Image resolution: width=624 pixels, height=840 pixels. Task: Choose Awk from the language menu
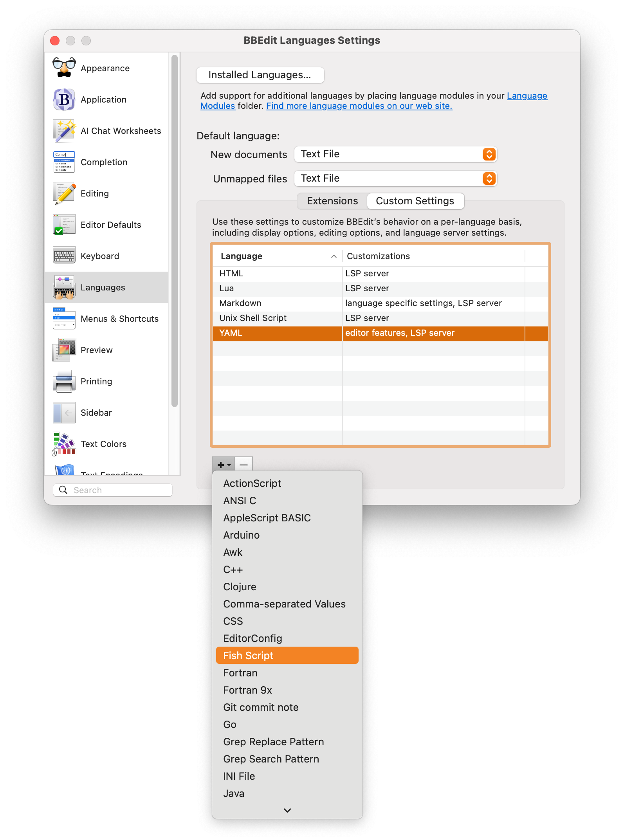287,552
